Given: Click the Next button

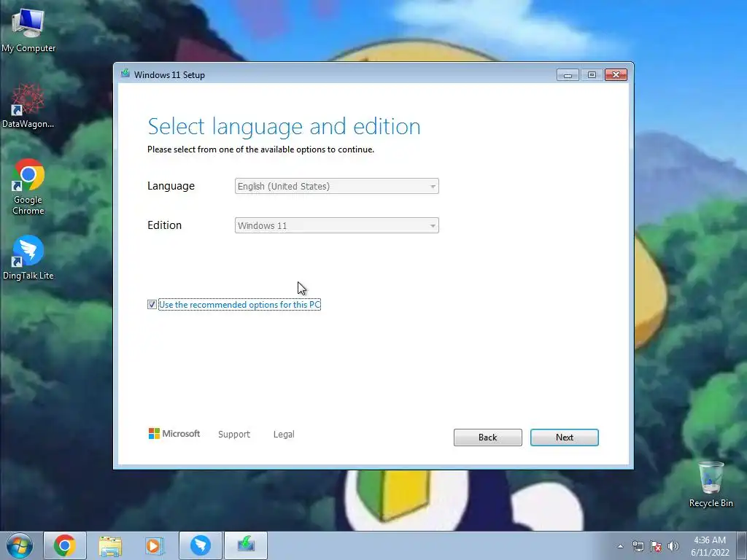Looking at the screenshot, I should 565,437.
